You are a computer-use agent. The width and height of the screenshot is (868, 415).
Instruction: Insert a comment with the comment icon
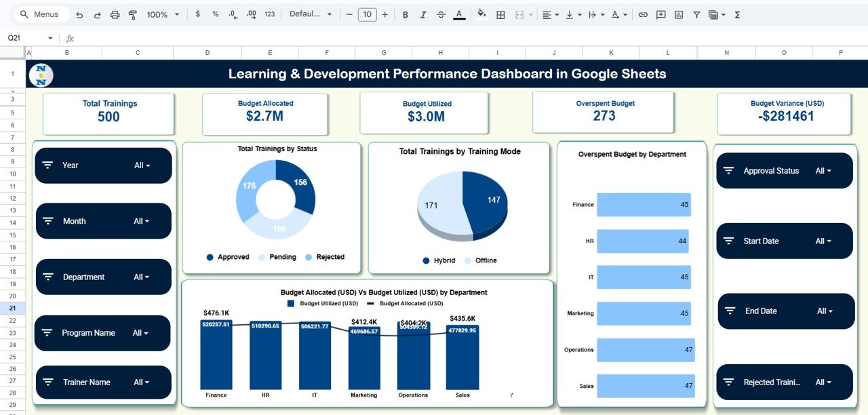[661, 14]
